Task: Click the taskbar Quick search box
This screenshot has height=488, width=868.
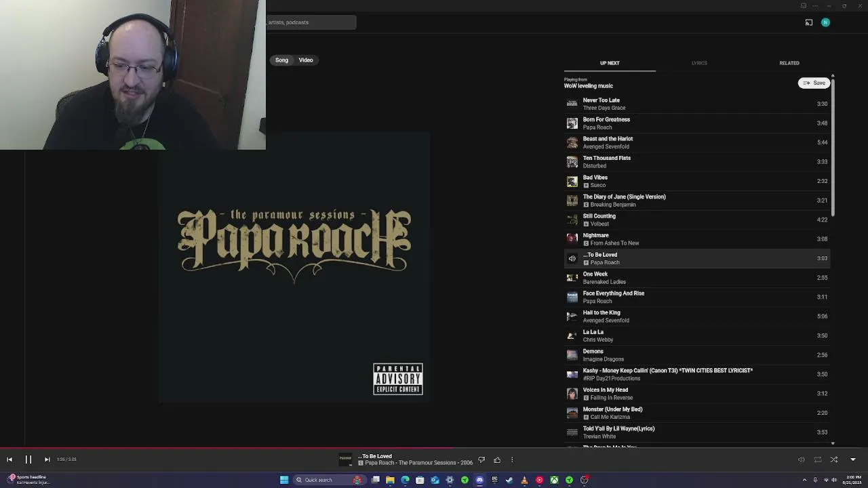Action: pos(329,480)
